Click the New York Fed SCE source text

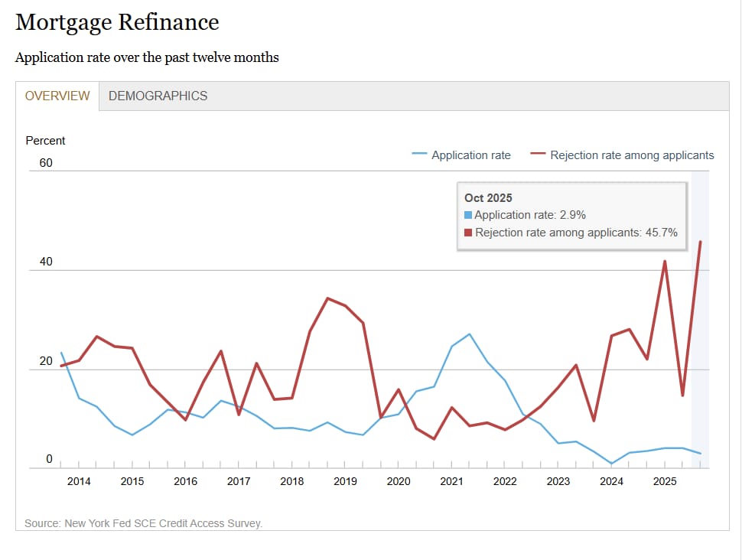(143, 523)
